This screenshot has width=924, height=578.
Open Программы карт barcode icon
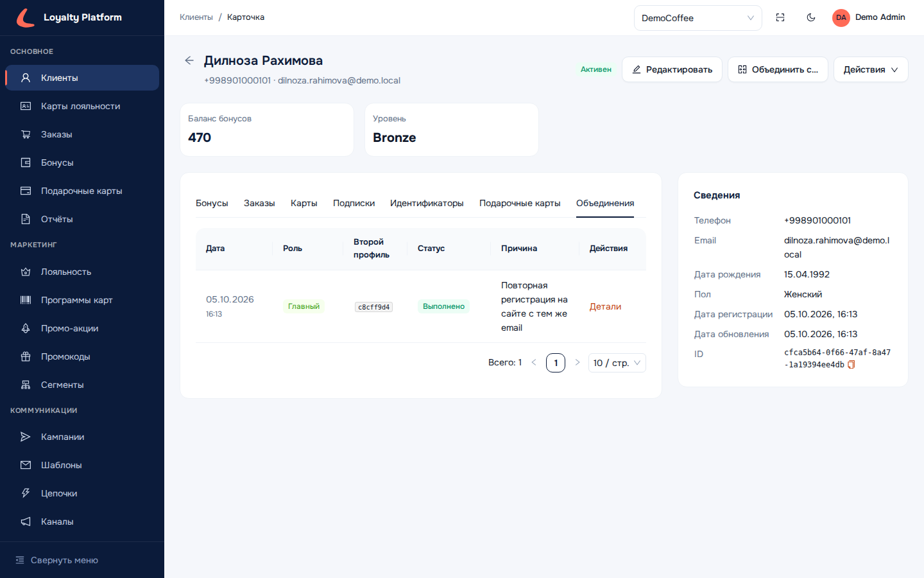point(26,300)
